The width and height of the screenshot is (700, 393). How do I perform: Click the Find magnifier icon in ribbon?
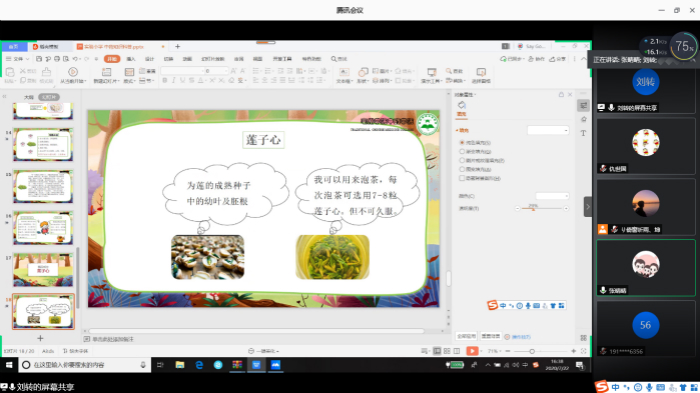[x=449, y=71]
